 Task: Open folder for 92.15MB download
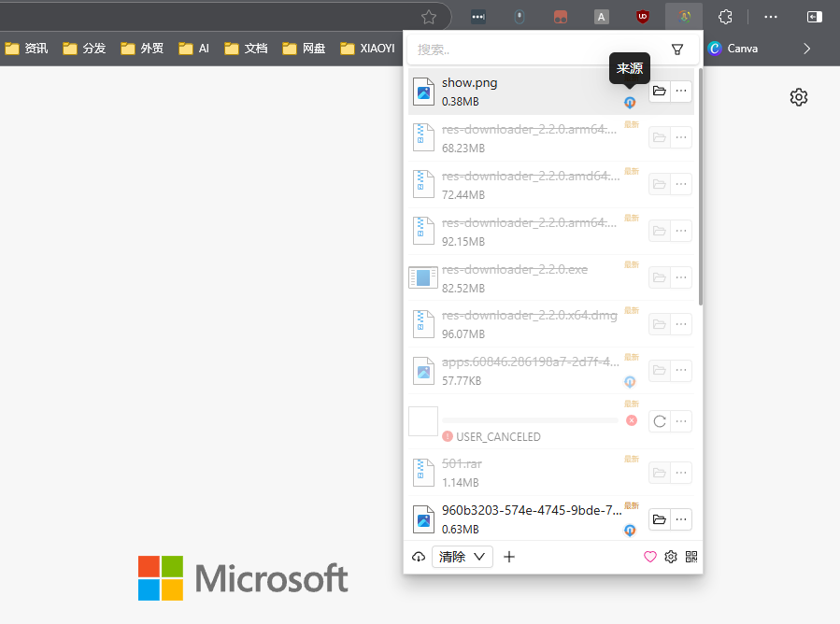click(x=659, y=231)
